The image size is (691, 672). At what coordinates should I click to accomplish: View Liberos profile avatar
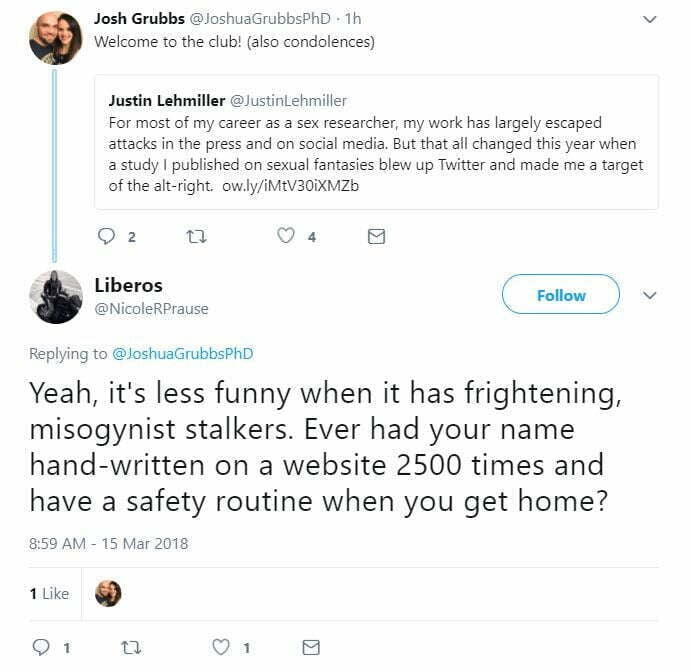pos(56,296)
